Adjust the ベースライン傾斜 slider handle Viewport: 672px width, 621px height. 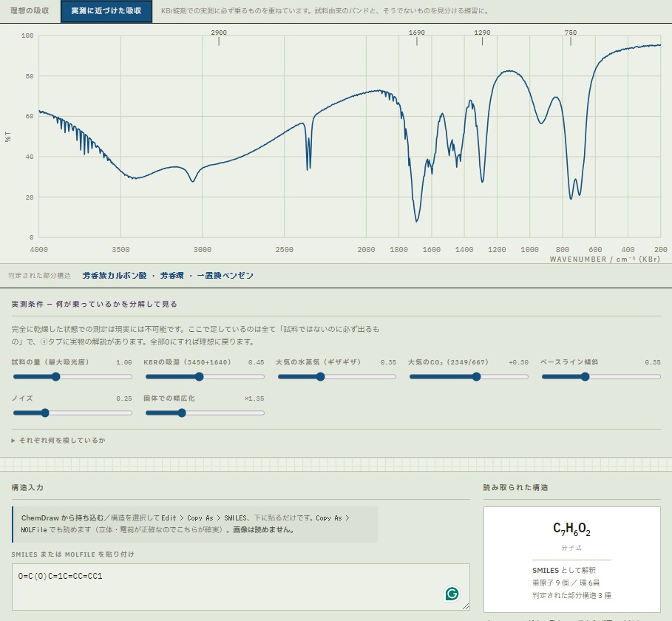click(x=585, y=377)
